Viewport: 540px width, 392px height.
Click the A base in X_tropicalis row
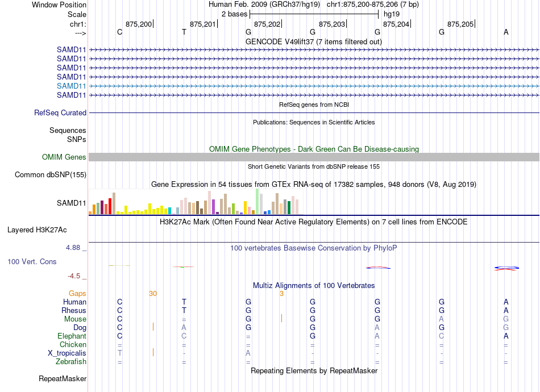pyautogui.click(x=248, y=353)
